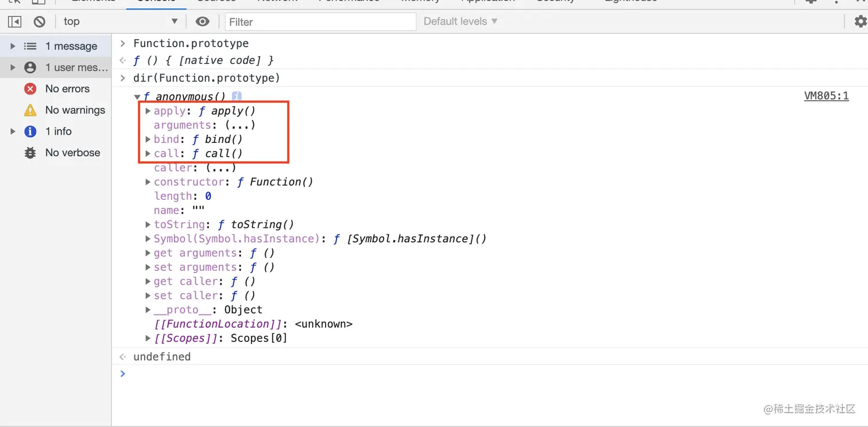The image size is (868, 427).
Task: Click the '[[FunctionLocation]]: <unknown>' line
Action: tap(253, 324)
